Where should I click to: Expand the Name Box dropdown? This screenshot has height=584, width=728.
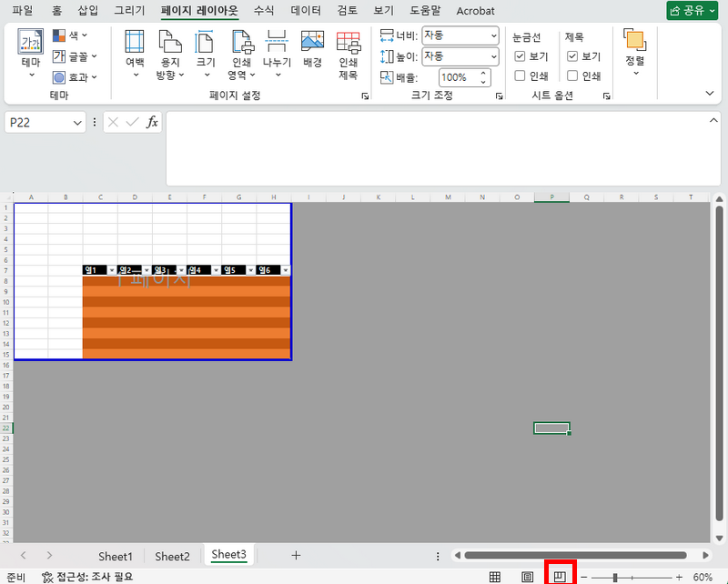77,123
